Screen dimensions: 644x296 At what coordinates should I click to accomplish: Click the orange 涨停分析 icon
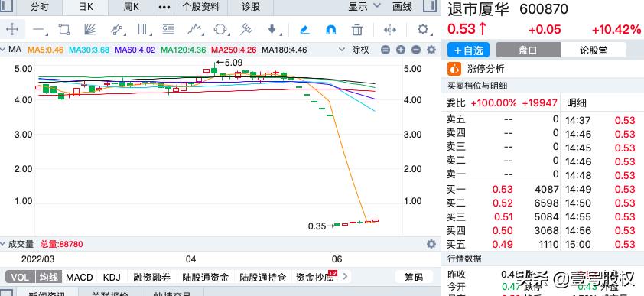point(454,69)
